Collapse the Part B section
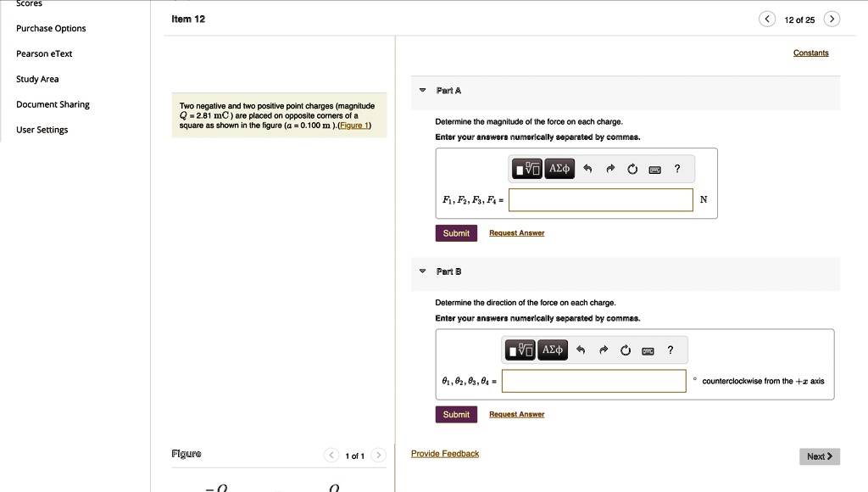 422,271
